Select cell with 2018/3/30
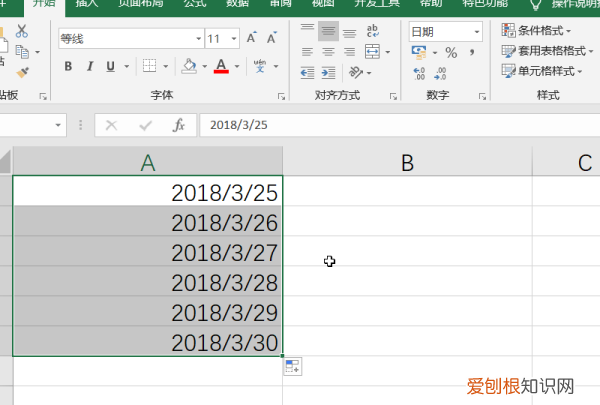This screenshot has height=405, width=600. [148, 341]
